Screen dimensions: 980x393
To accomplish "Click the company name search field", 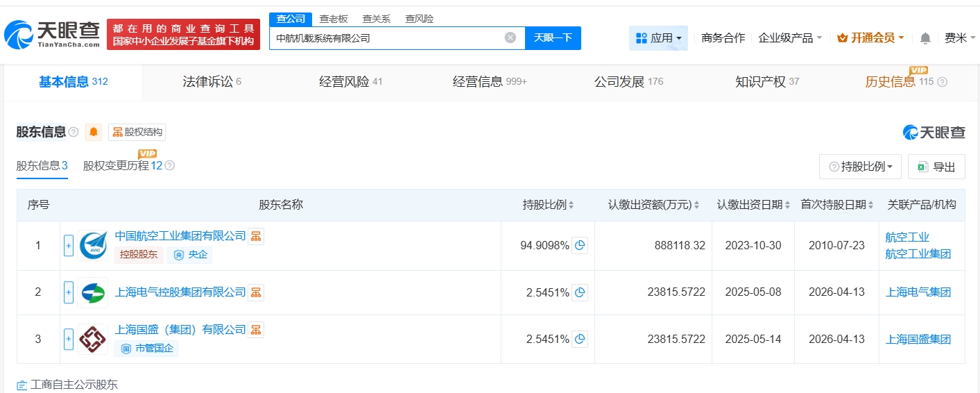I will (x=385, y=38).
